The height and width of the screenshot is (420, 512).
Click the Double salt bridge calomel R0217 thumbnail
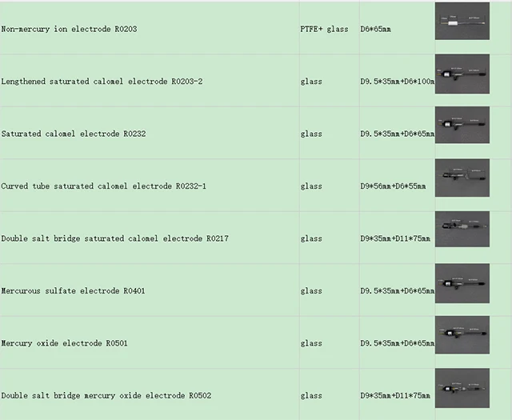[x=462, y=231]
